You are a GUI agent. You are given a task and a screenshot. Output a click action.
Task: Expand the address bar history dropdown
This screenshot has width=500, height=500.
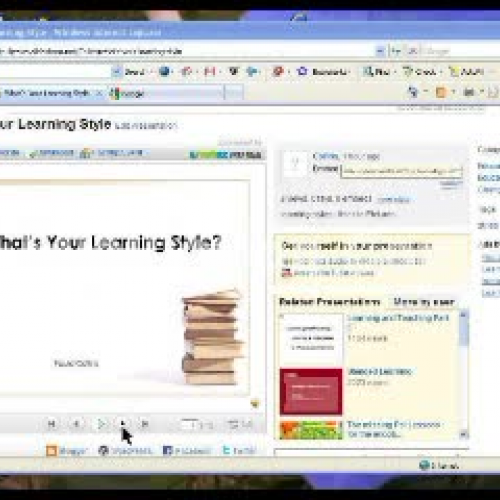point(380,51)
